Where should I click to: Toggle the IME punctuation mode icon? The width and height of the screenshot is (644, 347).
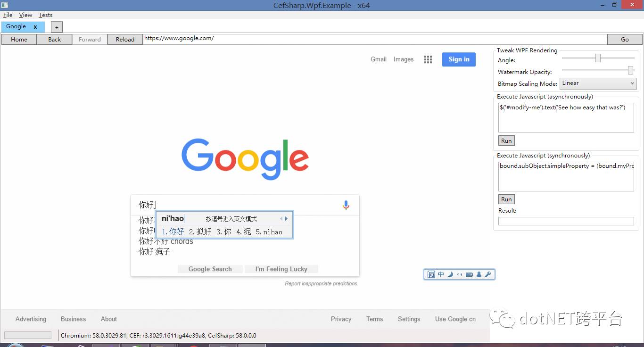click(460, 274)
